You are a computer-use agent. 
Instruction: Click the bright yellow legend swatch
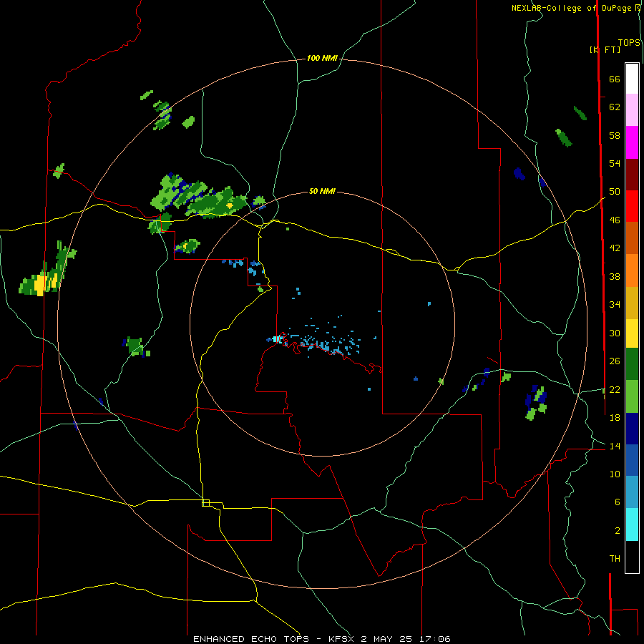pyautogui.click(x=632, y=333)
